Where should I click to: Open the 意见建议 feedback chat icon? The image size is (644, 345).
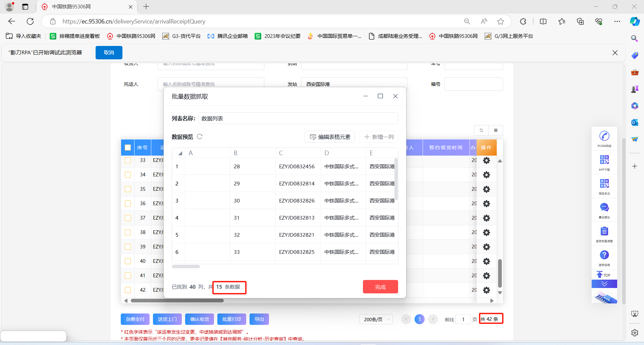tap(604, 208)
